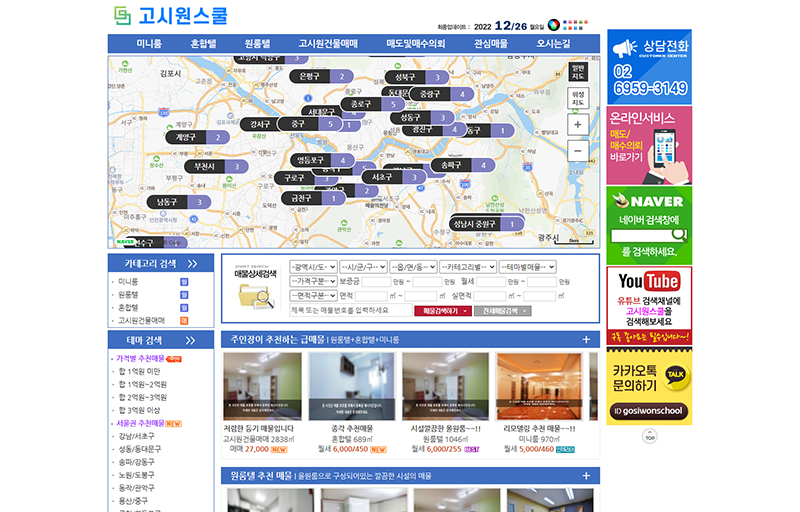The height and width of the screenshot is (512, 800).
Task: Click the 합 1억원 미만 theme link
Action: tap(144, 371)
